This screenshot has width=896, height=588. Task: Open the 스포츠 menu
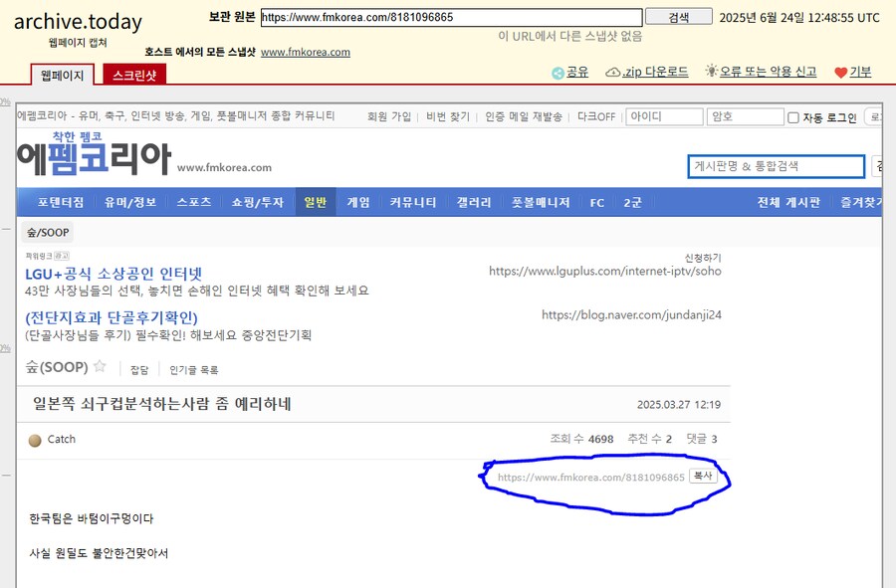tap(194, 202)
